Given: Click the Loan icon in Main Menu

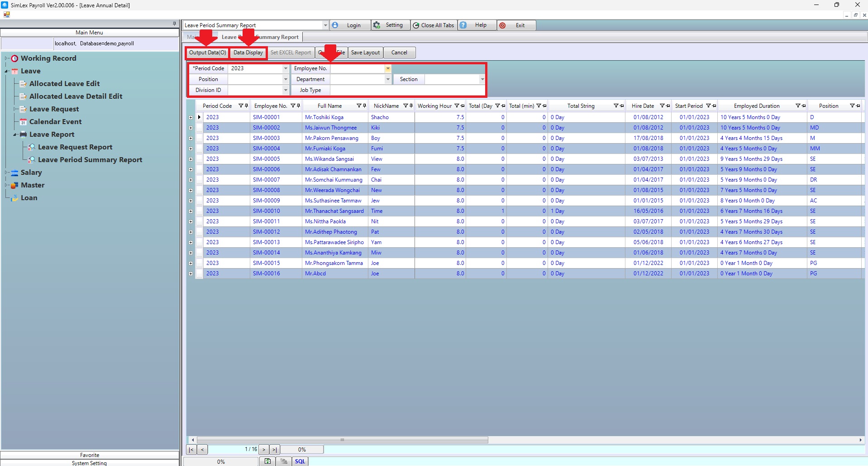Looking at the screenshot, I should [x=14, y=198].
